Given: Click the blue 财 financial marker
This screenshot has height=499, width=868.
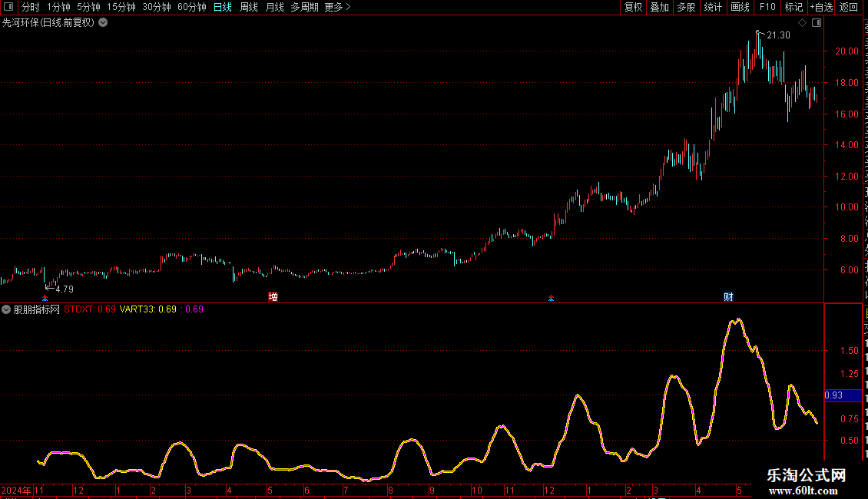Looking at the screenshot, I should pos(728,296).
